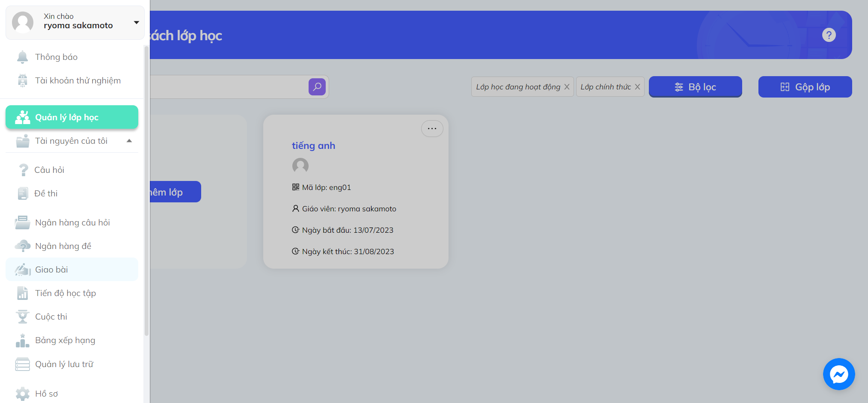Click the teacher avatar in tiếng anh card
This screenshot has height=403, width=868.
[300, 166]
